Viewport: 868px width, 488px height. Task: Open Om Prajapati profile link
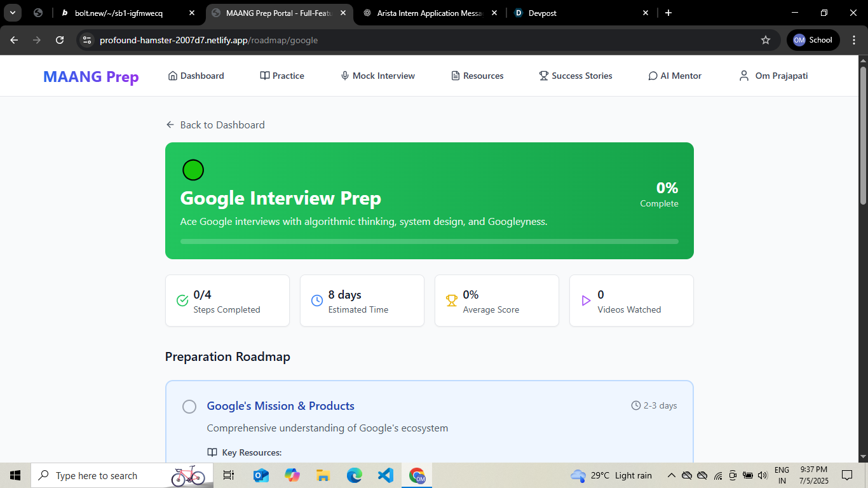[773, 76]
